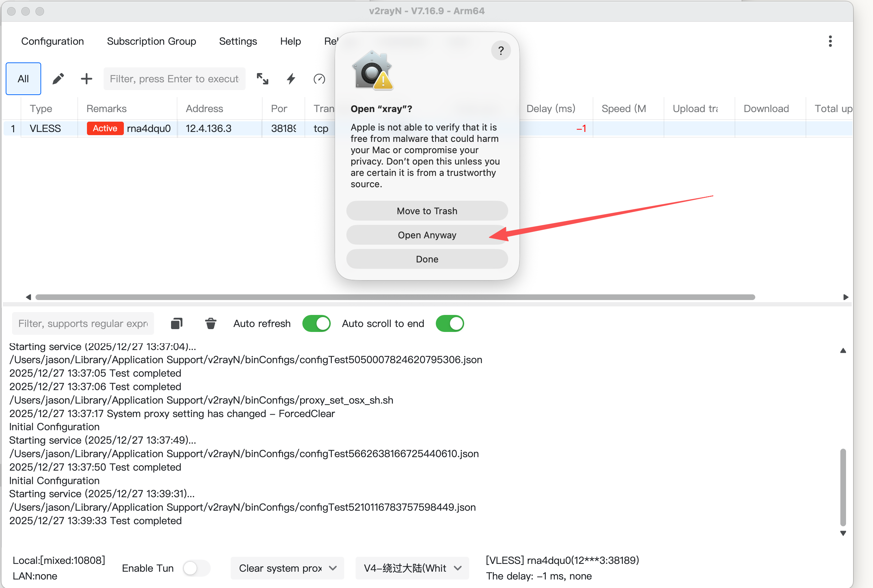Click the lightning bolt icon
The image size is (873, 588).
[x=291, y=79]
